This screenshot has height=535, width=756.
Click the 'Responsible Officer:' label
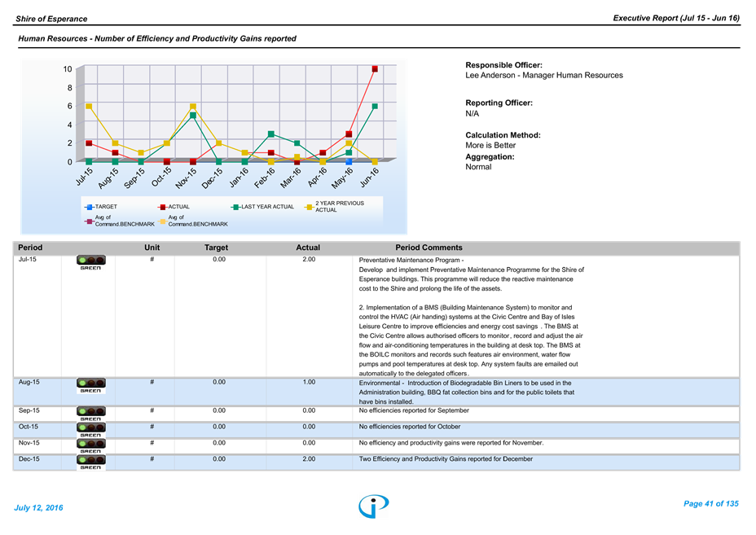coord(503,65)
